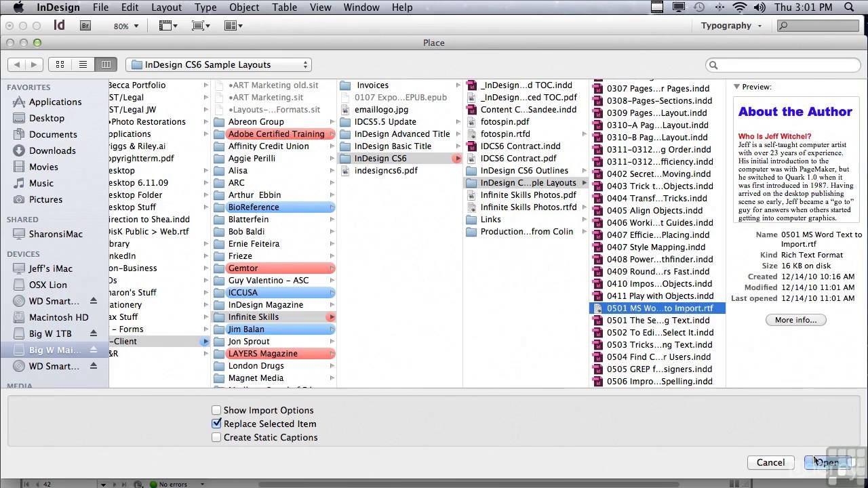Viewport: 868px width, 488px height.
Task: Switch to list view in Place dialog
Action: 83,64
